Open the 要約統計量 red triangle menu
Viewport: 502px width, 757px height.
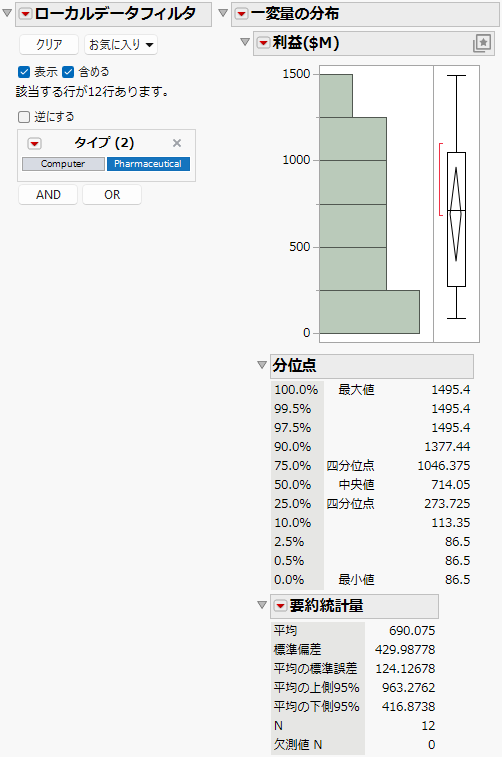280,606
